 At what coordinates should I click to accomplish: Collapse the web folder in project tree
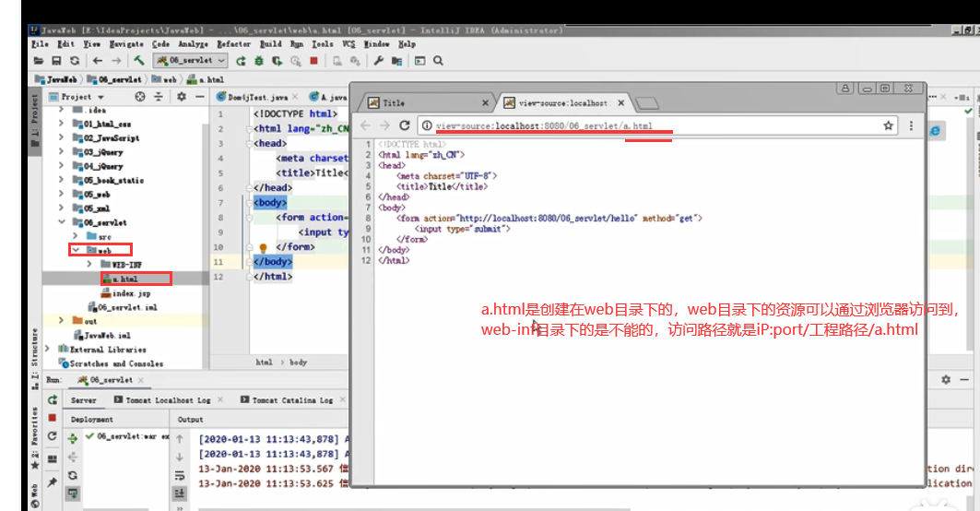pos(76,250)
